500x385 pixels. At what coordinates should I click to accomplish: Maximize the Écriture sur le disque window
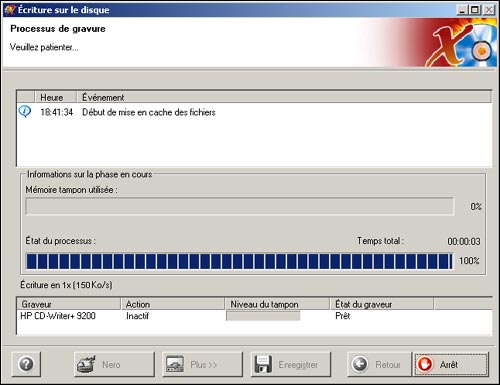click(474, 10)
